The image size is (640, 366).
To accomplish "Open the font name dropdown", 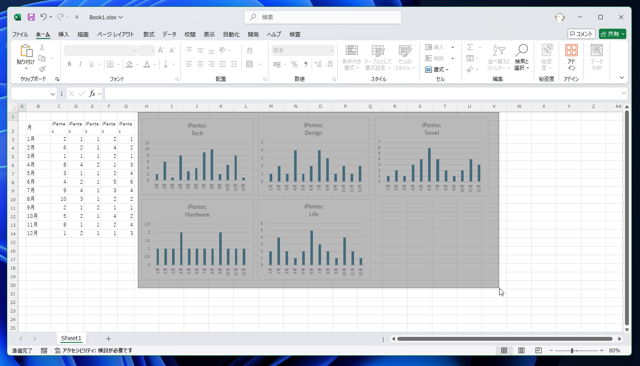I will coord(134,51).
